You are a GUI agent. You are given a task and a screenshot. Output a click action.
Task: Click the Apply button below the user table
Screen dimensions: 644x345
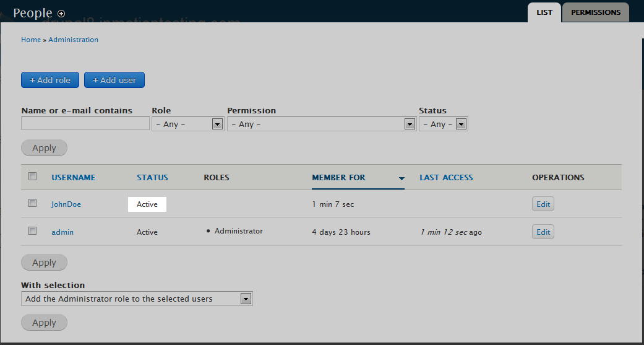44,263
